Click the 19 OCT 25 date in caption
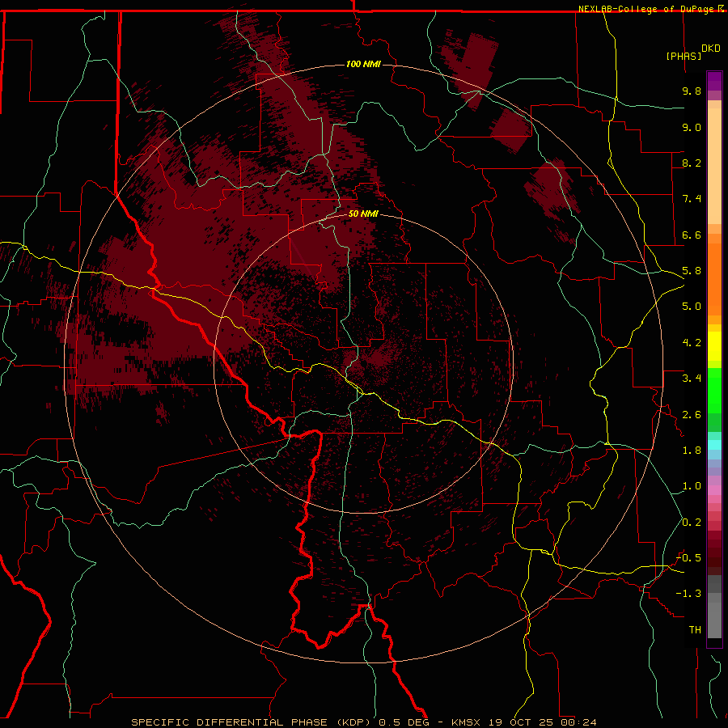The height and width of the screenshot is (728, 728). (519, 722)
